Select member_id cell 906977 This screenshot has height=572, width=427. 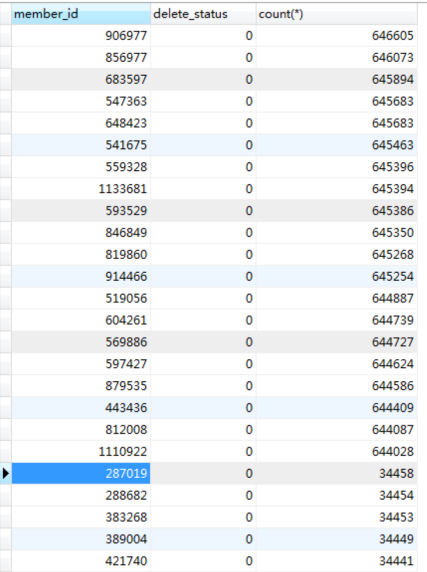[x=81, y=36]
